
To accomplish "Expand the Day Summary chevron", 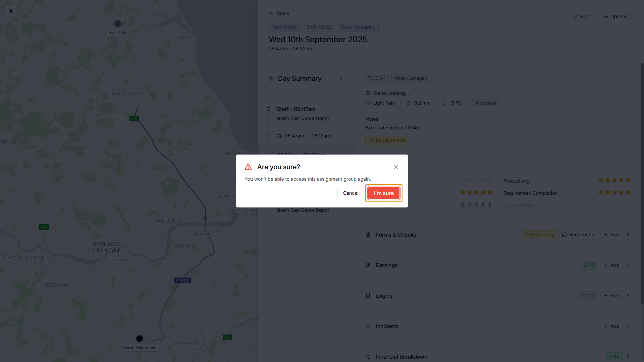I will (341, 78).
